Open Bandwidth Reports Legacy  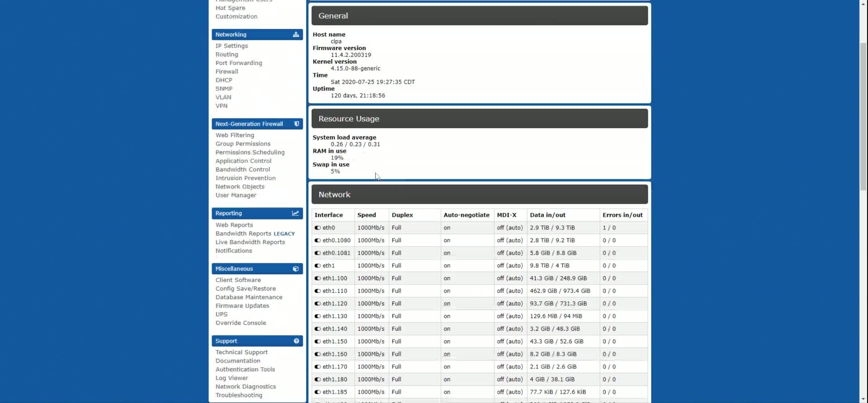[x=255, y=234]
